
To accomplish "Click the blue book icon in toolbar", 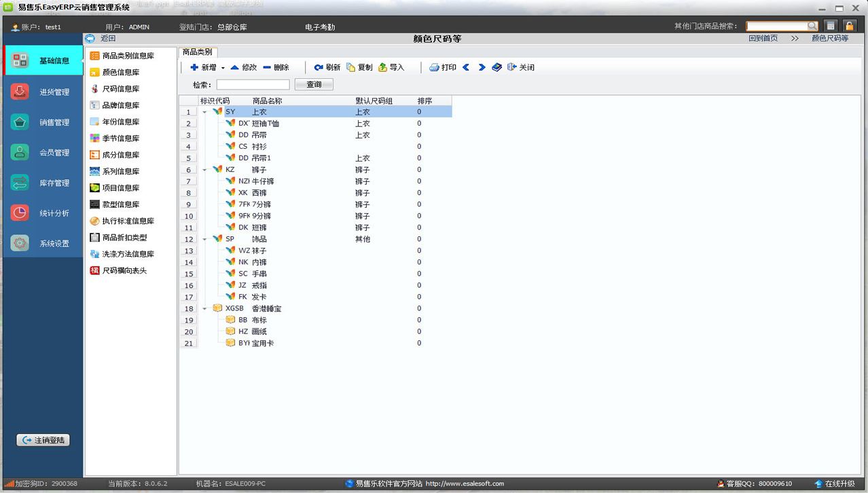I will point(496,67).
